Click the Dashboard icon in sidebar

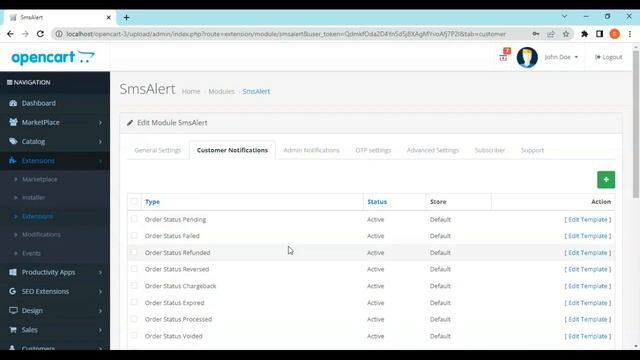point(13,103)
